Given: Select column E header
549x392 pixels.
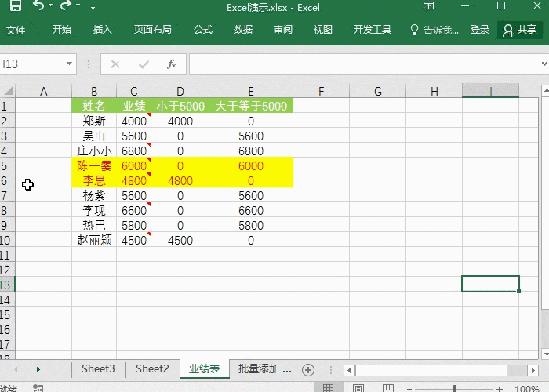Looking at the screenshot, I should coord(251,92).
